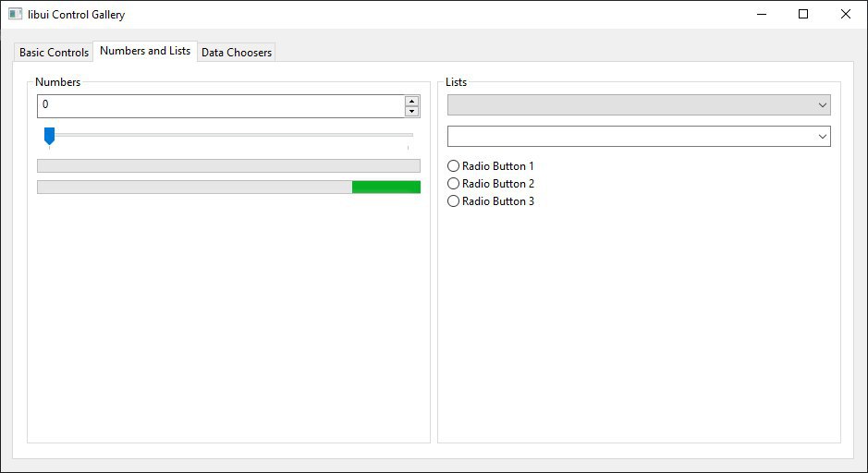Viewport: 868px width, 473px height.
Task: Click the Numbers group label
Action: coord(57,82)
